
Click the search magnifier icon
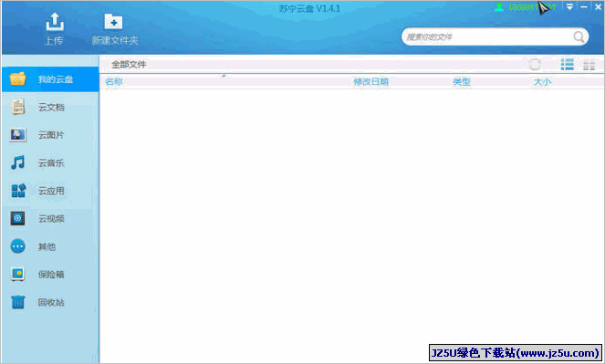pos(579,37)
